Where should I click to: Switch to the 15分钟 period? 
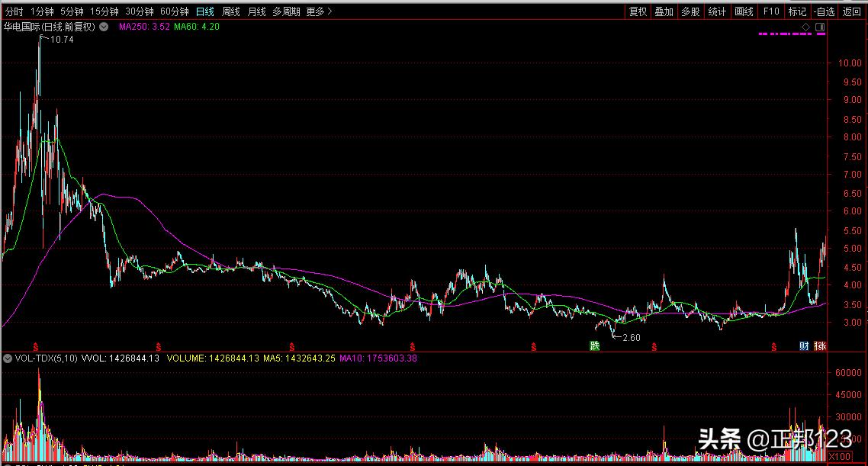coord(104,11)
